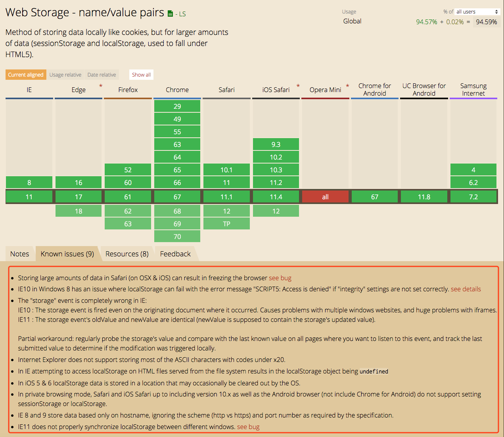This screenshot has width=504, height=437.
Task: Select the Known issues (9) tab
Action: pos(67,254)
